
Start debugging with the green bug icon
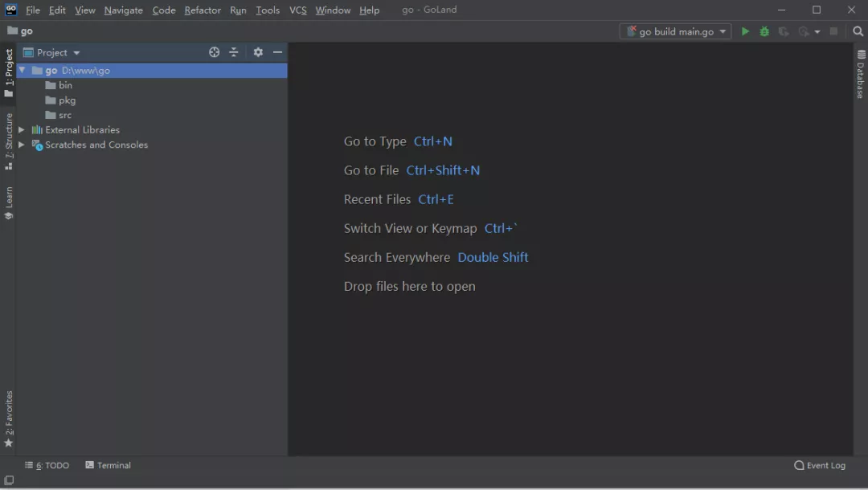click(x=764, y=31)
